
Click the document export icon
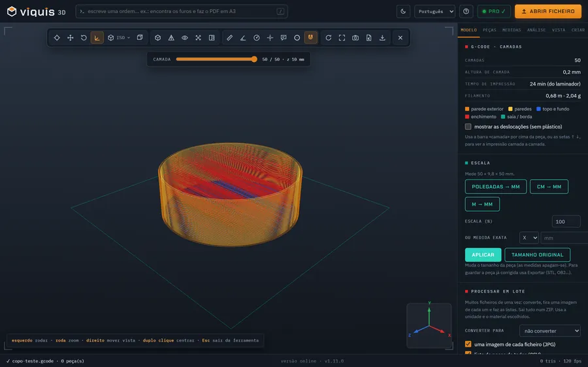click(x=369, y=37)
